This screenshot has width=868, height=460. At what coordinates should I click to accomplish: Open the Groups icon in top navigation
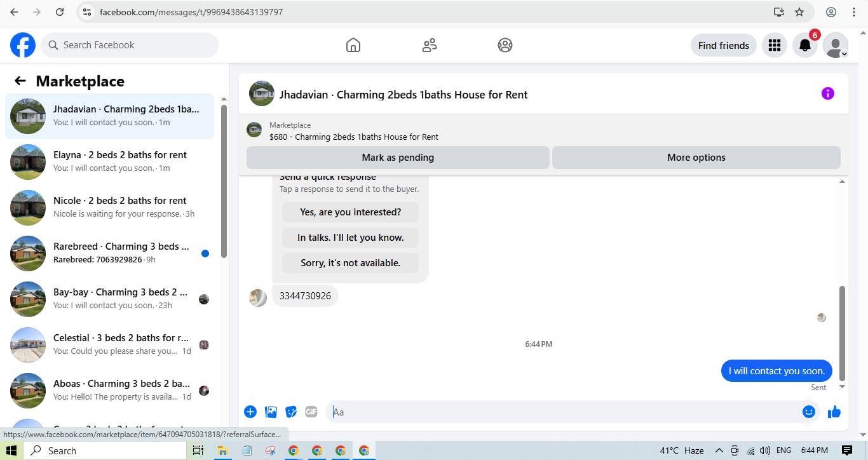coord(505,45)
